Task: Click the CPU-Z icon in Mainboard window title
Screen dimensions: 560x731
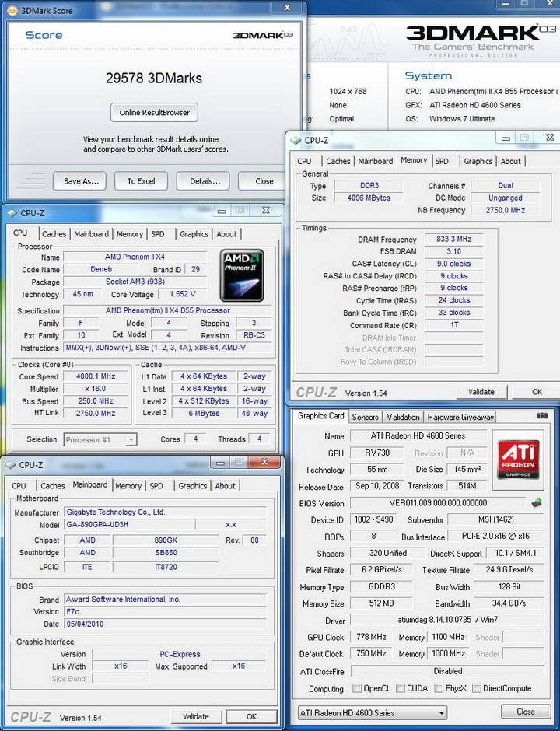Action: (11, 465)
